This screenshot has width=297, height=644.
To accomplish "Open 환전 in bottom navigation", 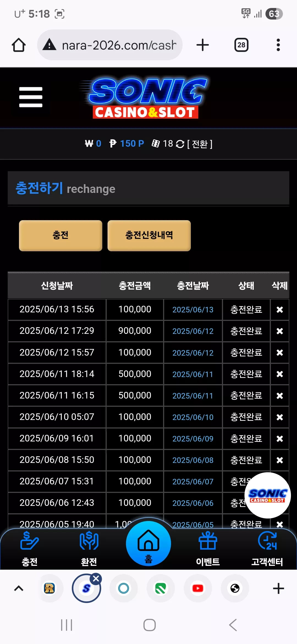I will point(89,549).
